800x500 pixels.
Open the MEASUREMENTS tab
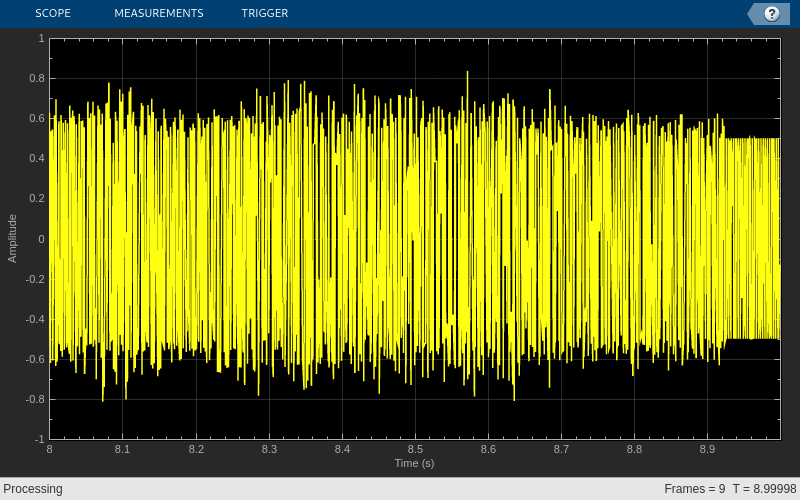[159, 13]
